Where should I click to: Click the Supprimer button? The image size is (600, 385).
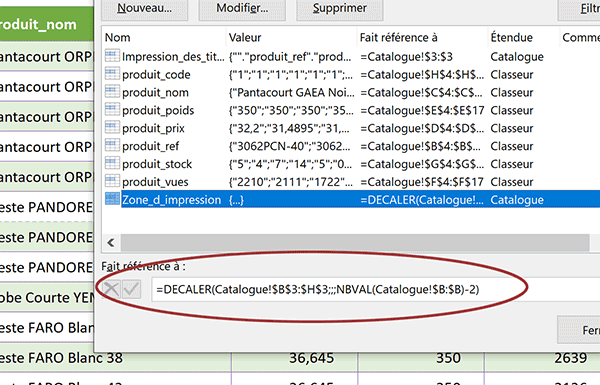[340, 8]
